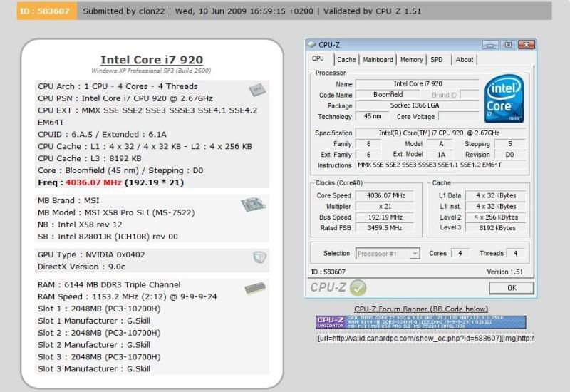The image size is (570, 392).
Task: Expand the Processor #1 selection dropdown
Action: point(415,254)
